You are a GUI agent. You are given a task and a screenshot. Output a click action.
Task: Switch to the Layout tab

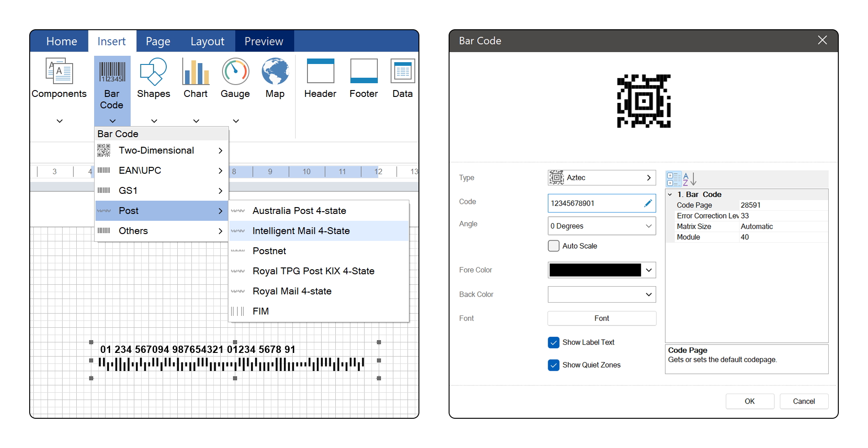pyautogui.click(x=207, y=42)
